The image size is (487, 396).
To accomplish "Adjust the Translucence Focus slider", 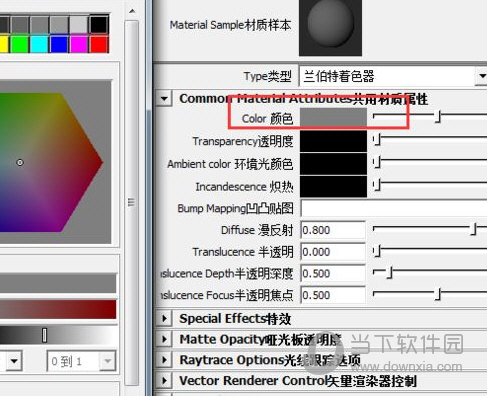I will [439, 294].
